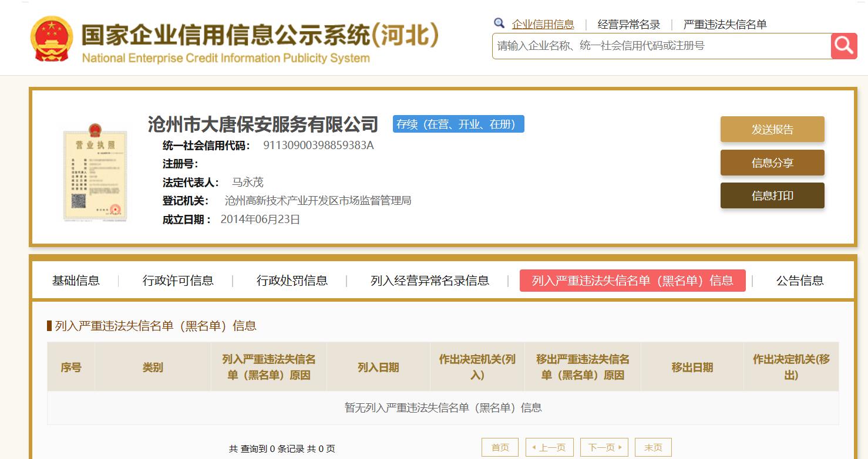Switch to the 行政许可信息 tab

coord(178,281)
